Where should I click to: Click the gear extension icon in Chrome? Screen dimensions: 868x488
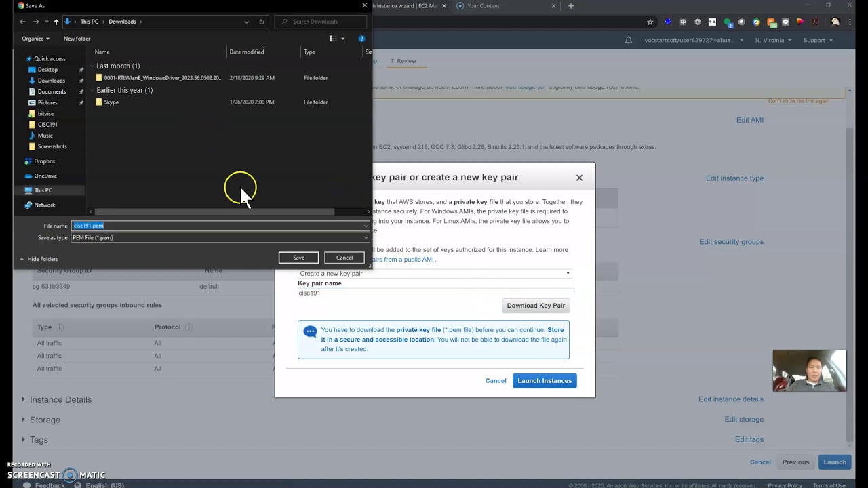point(698,22)
